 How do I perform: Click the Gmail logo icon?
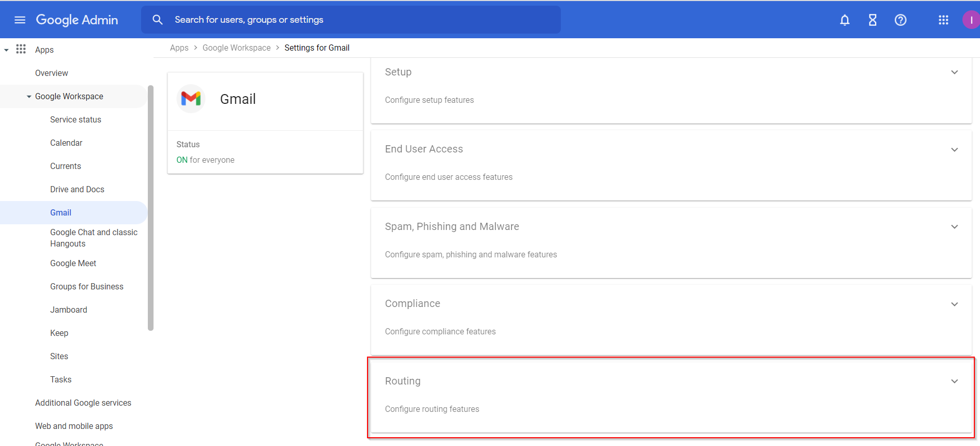click(x=191, y=99)
